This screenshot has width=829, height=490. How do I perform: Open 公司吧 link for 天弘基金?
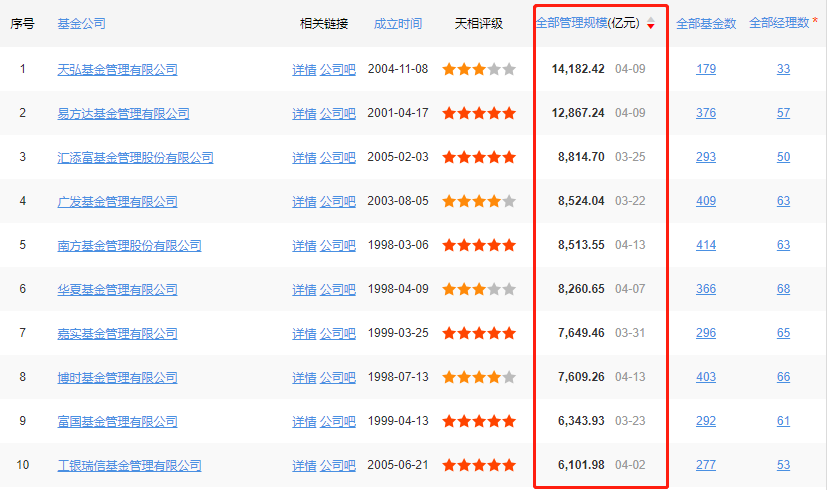point(338,69)
